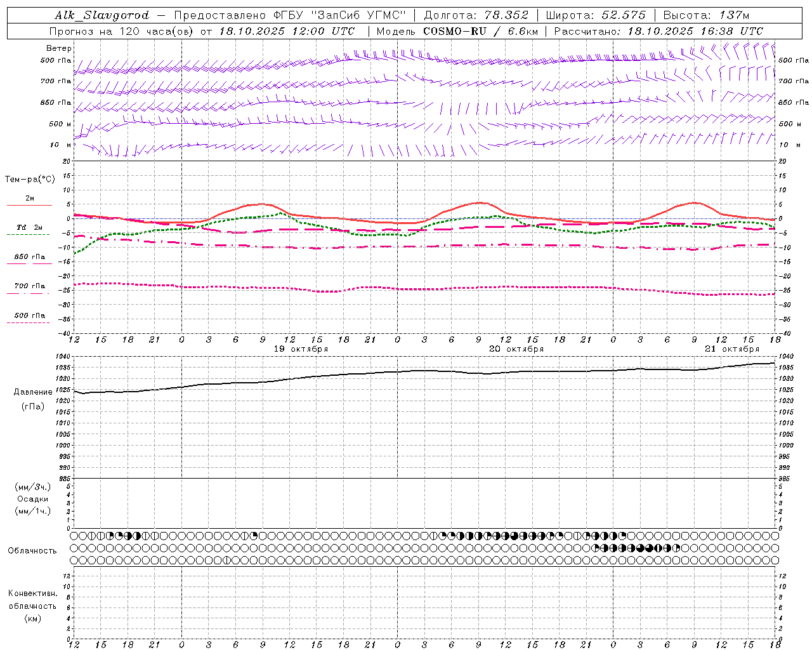Image resolution: width=812 pixels, height=650 pixels.
Task: Click "500 м" label right of wind panel
Action: coord(790,124)
